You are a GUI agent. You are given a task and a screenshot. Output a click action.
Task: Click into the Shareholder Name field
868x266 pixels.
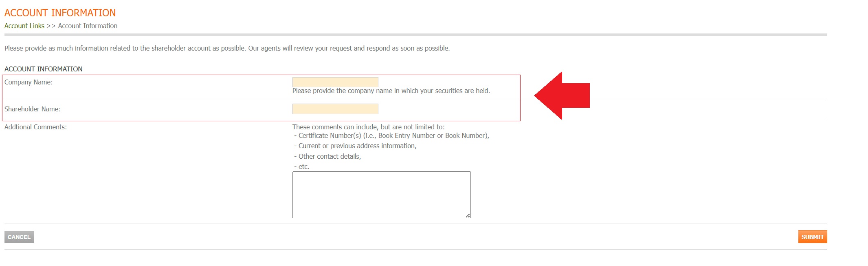tap(335, 109)
